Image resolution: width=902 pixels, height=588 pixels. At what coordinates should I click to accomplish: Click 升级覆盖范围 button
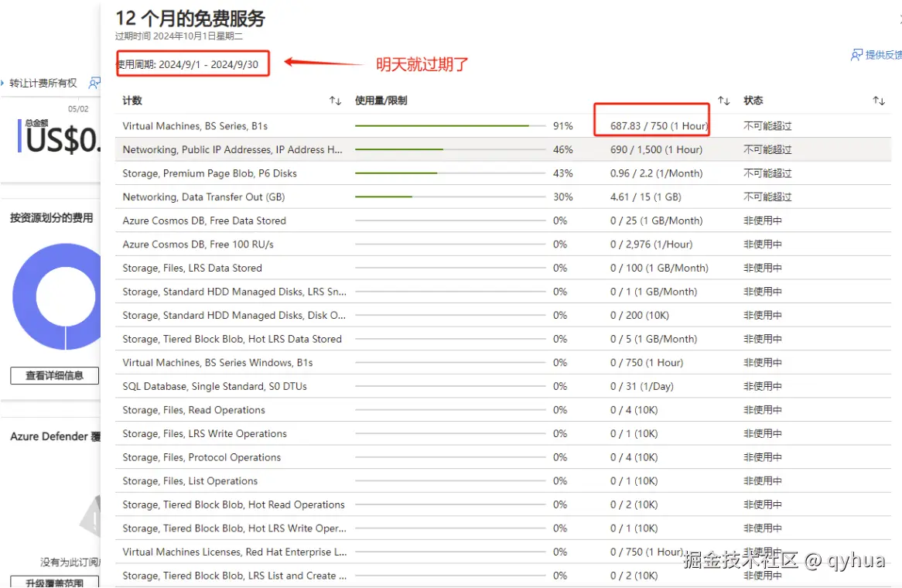[x=55, y=583]
